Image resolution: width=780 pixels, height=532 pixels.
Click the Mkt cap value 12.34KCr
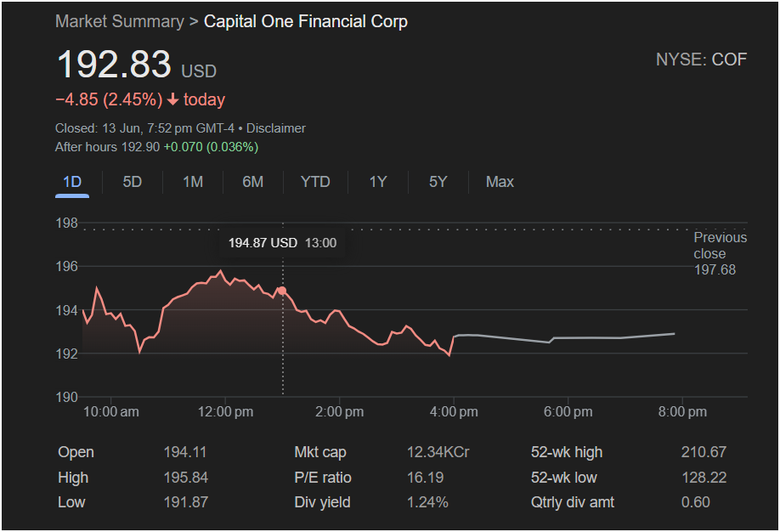point(438,452)
